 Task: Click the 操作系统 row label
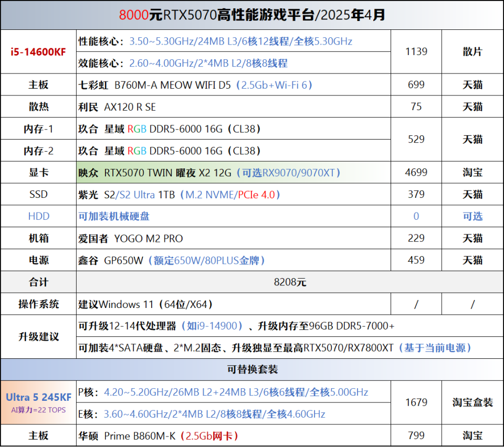38,304
